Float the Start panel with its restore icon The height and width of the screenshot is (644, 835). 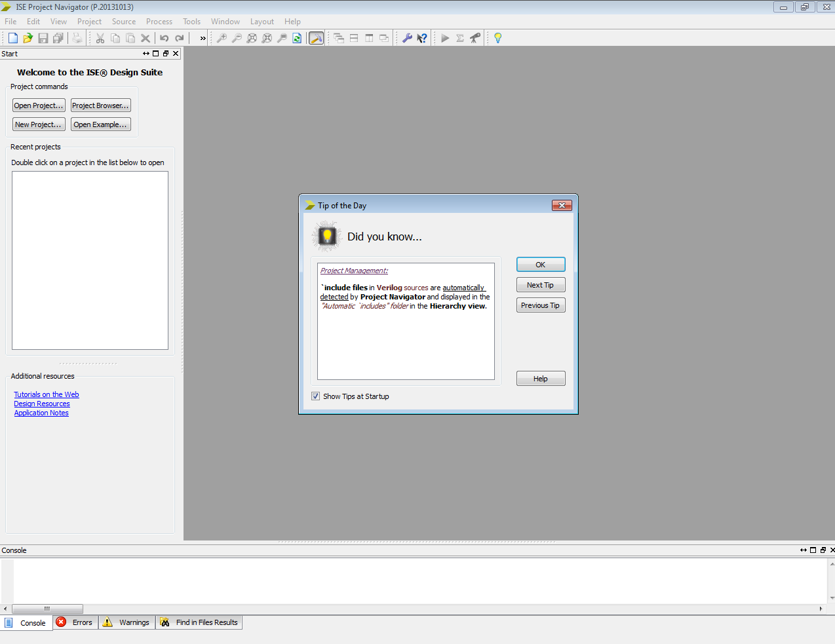[166, 54]
